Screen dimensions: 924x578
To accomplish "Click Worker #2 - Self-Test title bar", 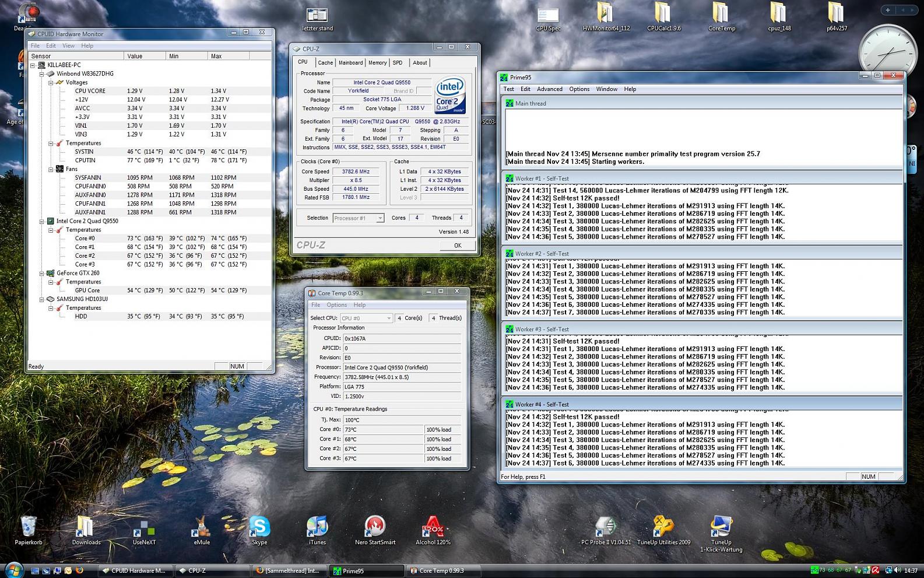I will click(702, 254).
